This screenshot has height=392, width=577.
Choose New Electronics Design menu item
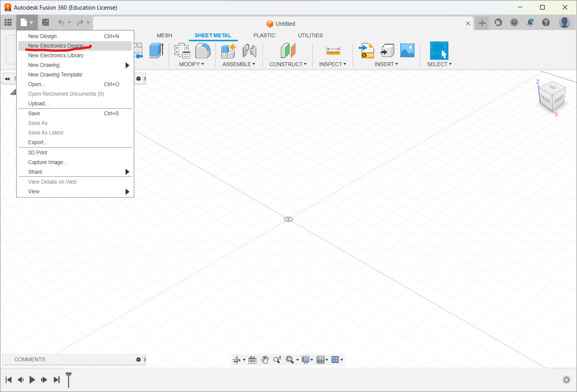[56, 46]
